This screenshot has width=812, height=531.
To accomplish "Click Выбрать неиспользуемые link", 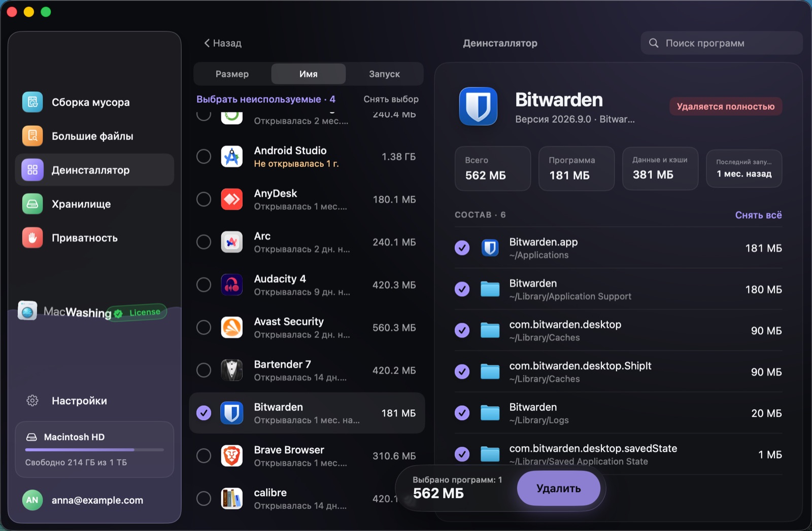I will 266,99.
